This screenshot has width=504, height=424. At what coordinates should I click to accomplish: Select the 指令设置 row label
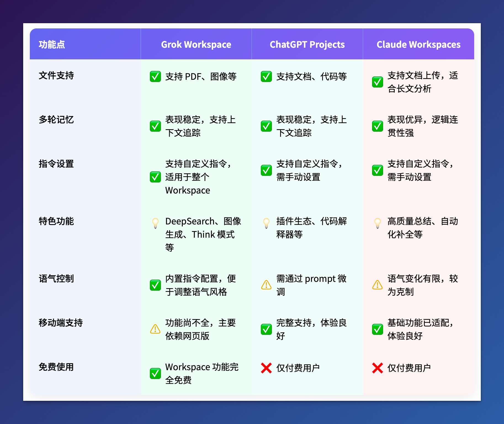click(56, 164)
